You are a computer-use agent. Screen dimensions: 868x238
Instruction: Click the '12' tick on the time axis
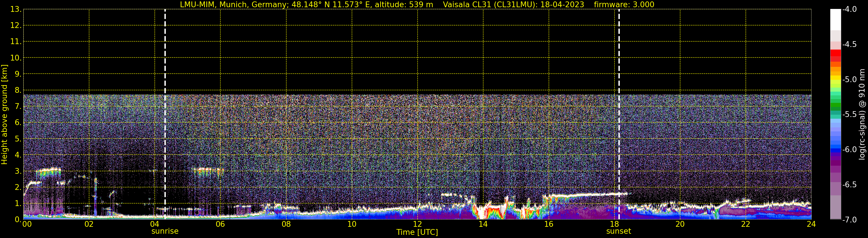coord(417,224)
